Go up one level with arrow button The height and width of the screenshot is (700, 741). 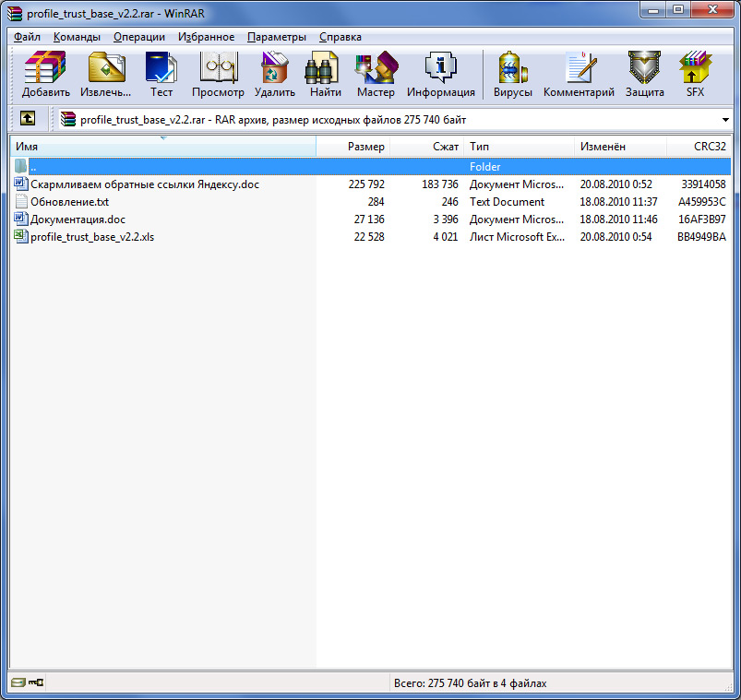28,118
